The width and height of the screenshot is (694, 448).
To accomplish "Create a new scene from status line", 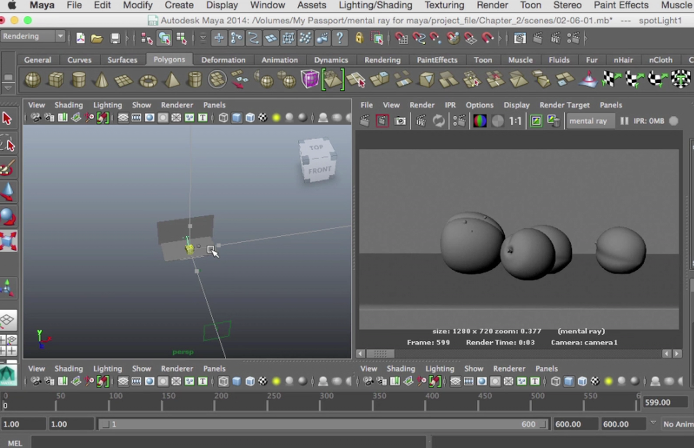I will tap(81, 39).
